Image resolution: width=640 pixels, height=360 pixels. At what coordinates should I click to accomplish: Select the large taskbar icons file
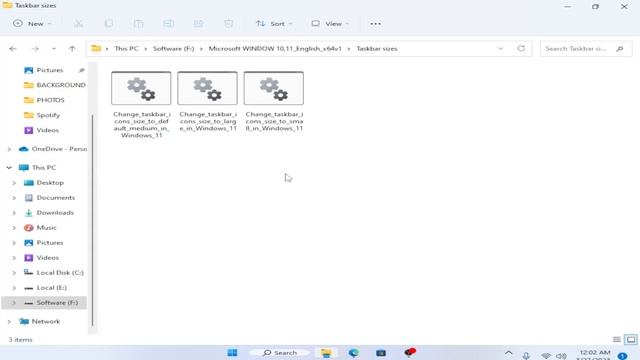coord(207,102)
